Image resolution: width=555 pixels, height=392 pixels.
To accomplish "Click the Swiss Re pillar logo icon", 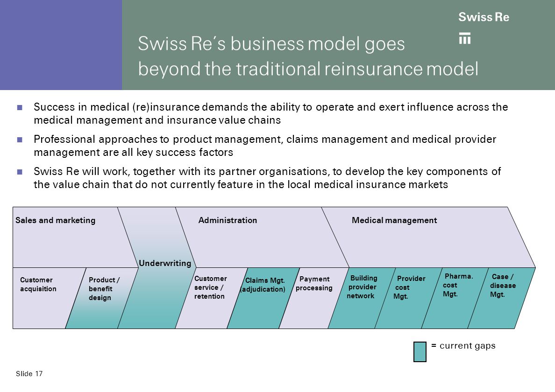I will point(465,38).
